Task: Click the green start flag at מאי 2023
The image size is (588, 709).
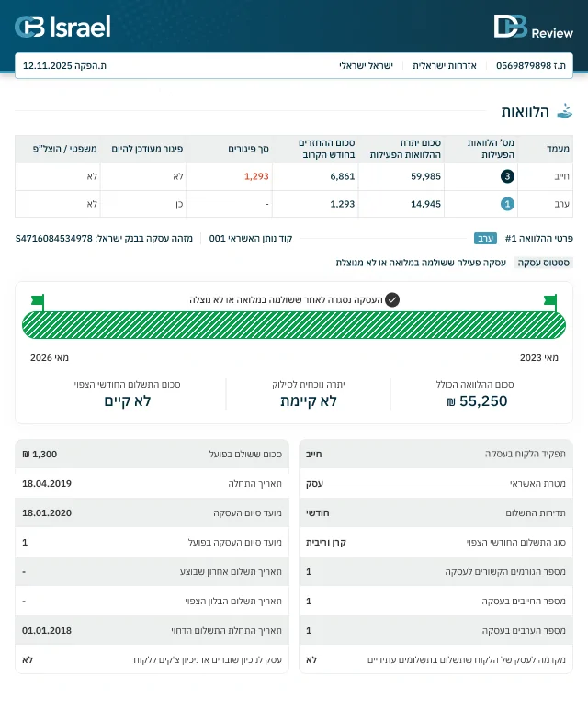Action: (550, 302)
